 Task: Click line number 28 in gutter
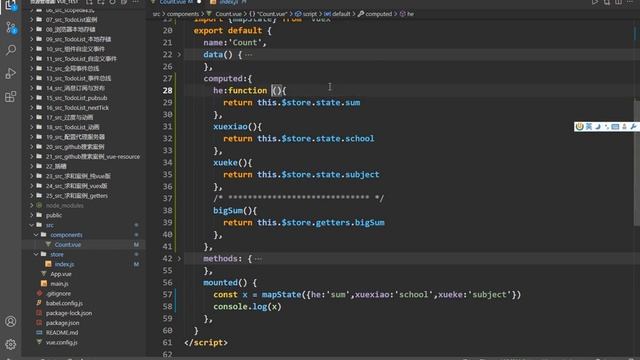[167, 91]
